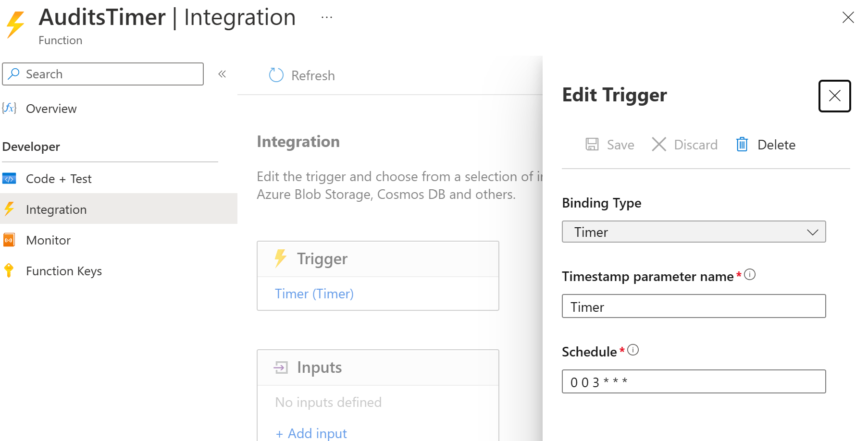Click the Timestamp parameter name field
868x441 pixels.
694,306
